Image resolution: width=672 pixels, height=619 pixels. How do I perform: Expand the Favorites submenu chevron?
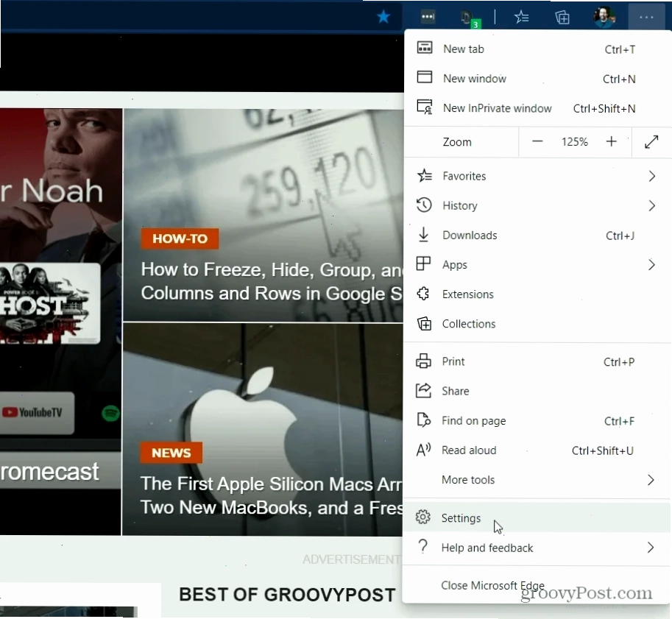pos(652,176)
